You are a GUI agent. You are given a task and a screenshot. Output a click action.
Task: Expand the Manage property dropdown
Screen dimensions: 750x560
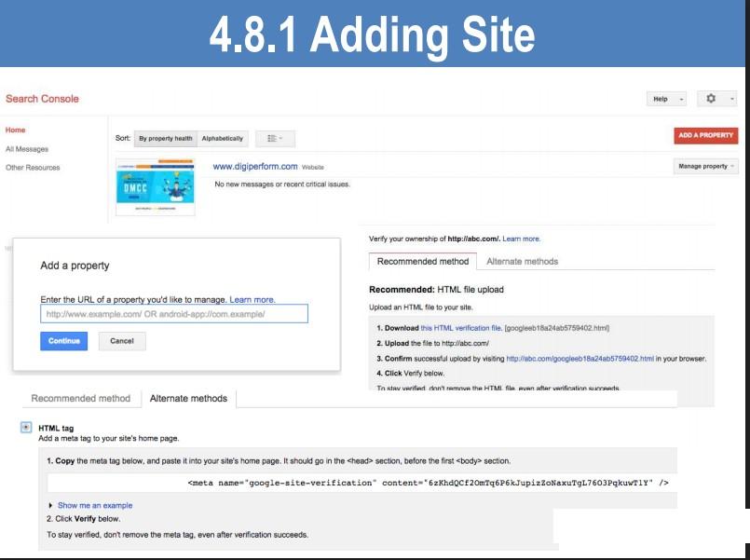pos(705,167)
